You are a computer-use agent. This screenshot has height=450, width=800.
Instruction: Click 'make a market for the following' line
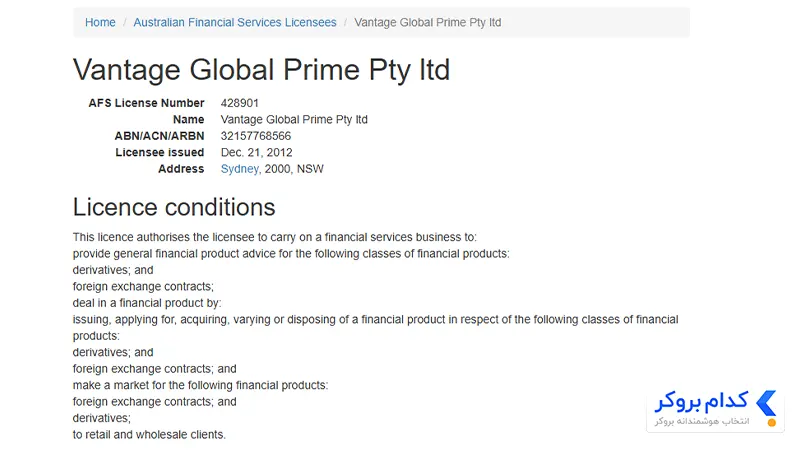(x=200, y=385)
